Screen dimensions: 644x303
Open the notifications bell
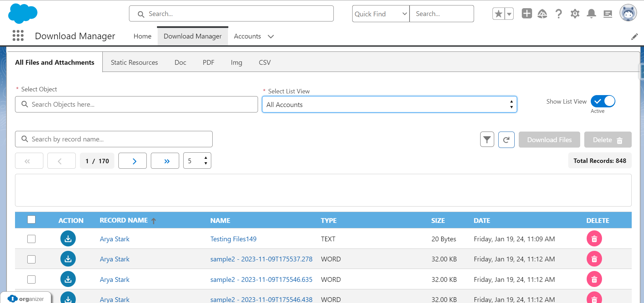(591, 14)
